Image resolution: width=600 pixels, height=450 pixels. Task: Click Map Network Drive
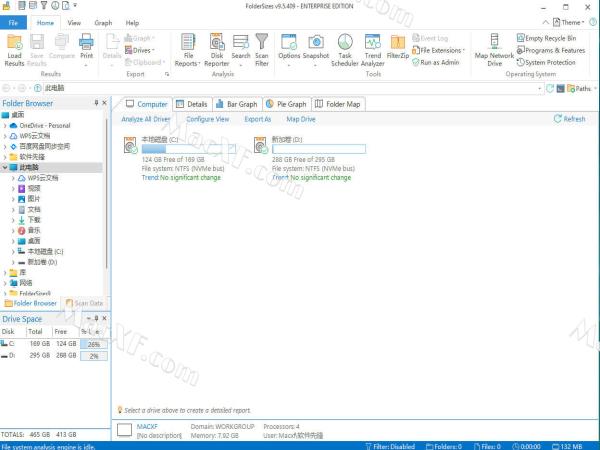[x=494, y=50]
